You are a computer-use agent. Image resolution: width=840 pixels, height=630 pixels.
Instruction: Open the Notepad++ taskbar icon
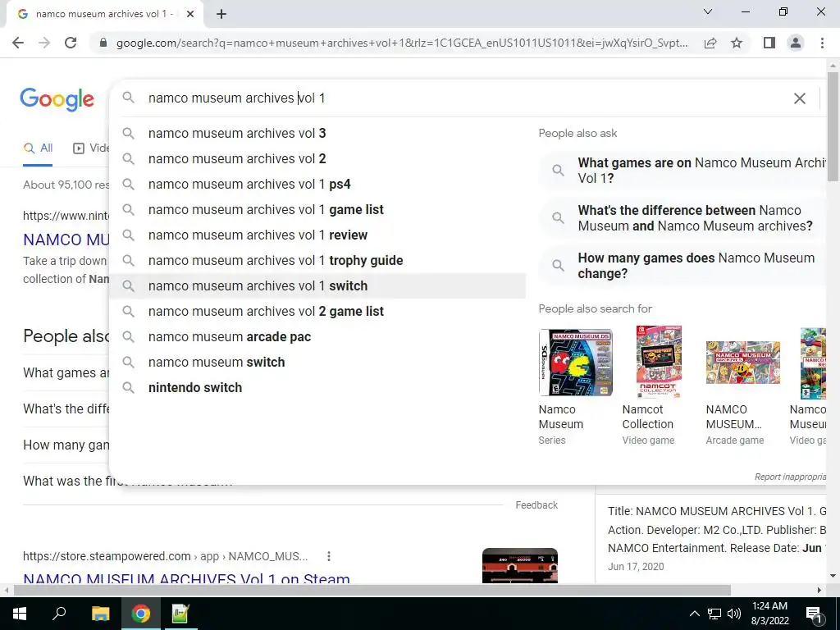click(180, 614)
